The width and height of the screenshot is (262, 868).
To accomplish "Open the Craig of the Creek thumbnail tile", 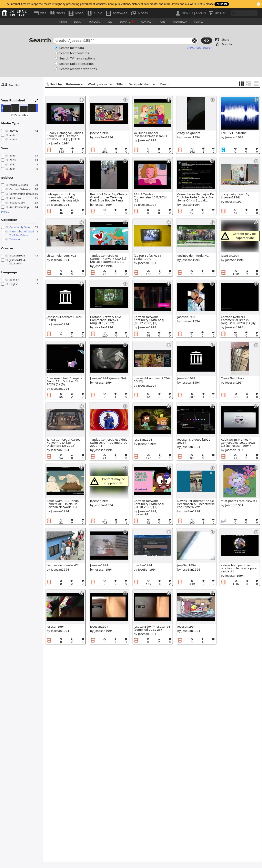I will 152,481.
